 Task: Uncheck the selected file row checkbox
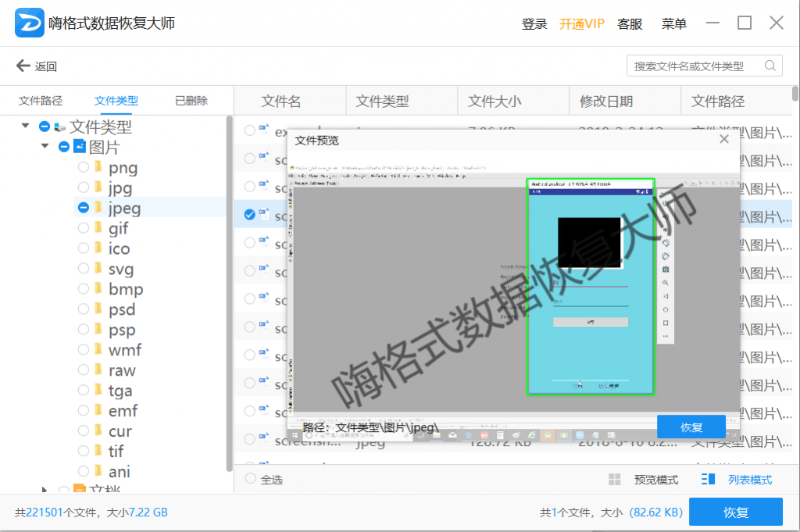(x=249, y=214)
